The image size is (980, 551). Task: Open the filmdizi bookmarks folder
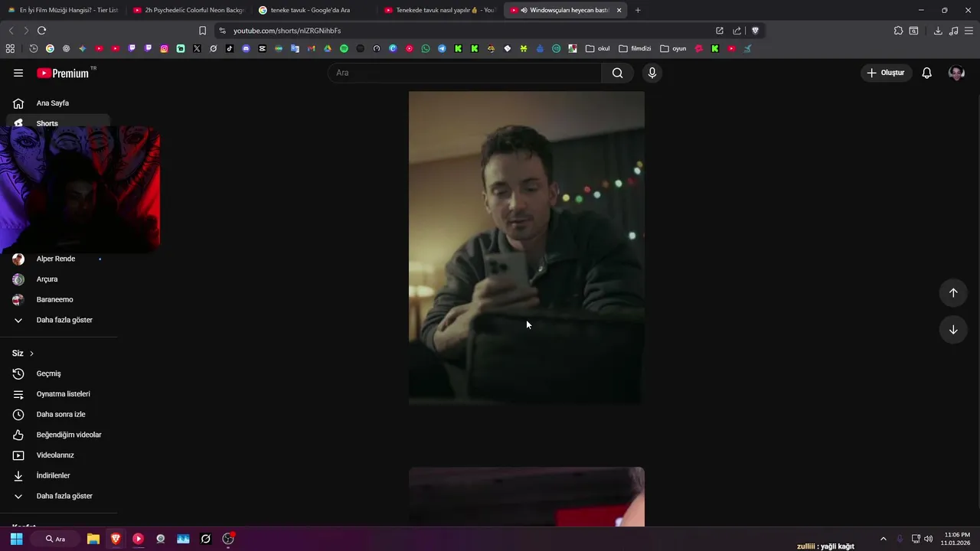pos(635,48)
